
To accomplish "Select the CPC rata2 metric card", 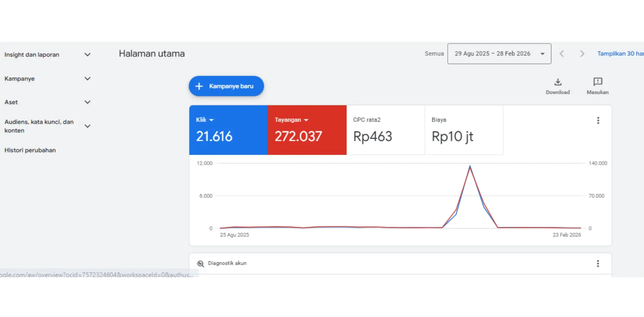I will click(385, 130).
